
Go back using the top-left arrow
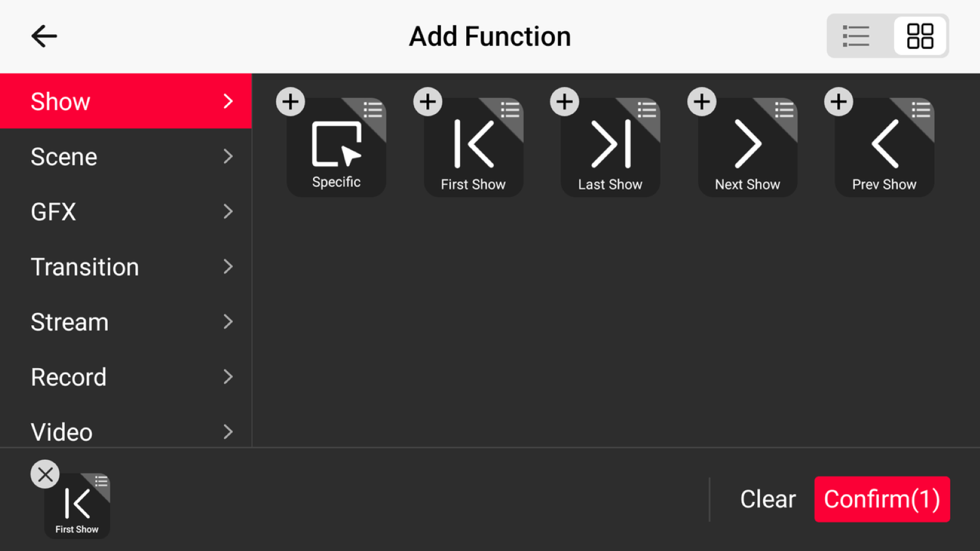(44, 36)
